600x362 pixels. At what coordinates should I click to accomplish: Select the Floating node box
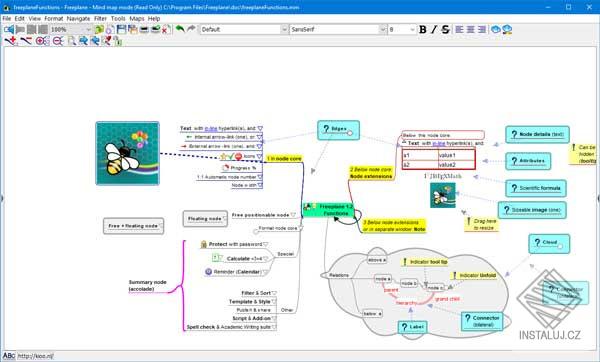[205, 219]
